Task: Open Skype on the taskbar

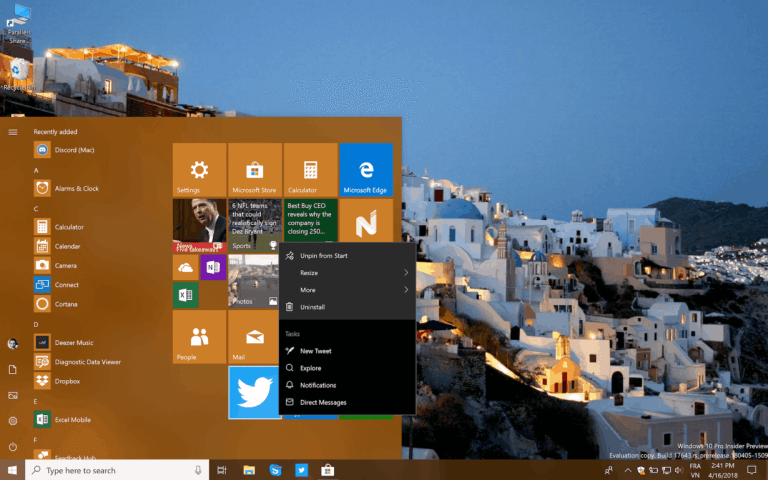Action: click(275, 470)
